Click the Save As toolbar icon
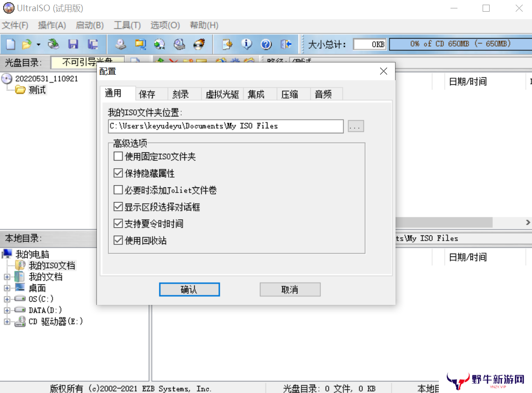This screenshot has height=393, width=532. (x=93, y=44)
